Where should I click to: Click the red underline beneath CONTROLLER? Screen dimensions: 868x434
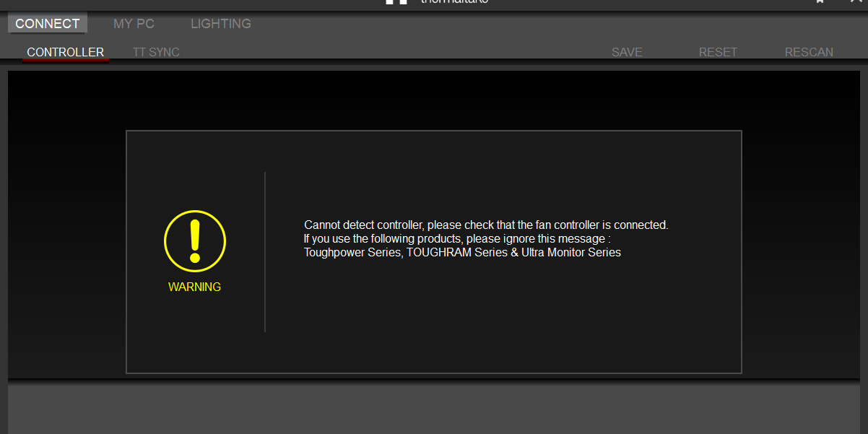pos(66,61)
